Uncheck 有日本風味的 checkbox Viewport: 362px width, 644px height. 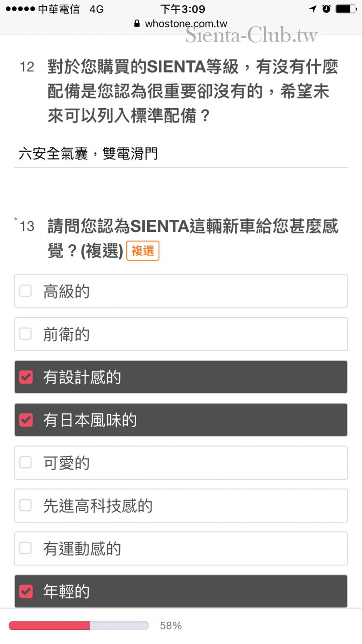pyautogui.click(x=26, y=420)
